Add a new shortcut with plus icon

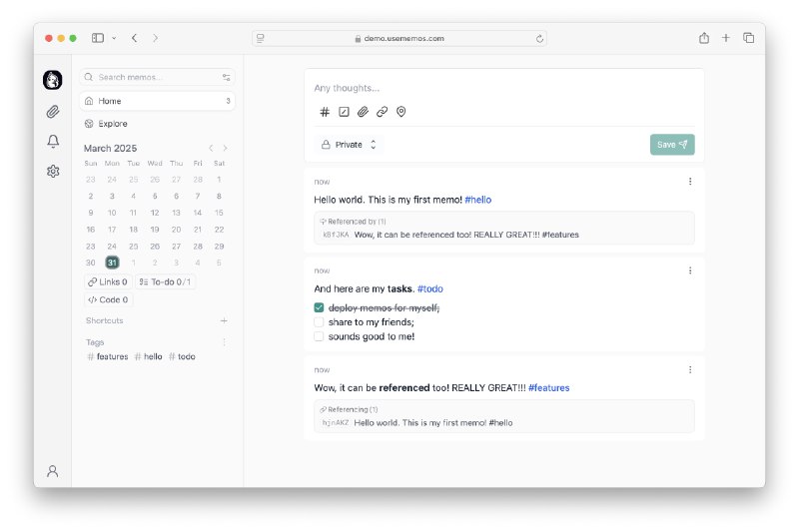tap(224, 320)
